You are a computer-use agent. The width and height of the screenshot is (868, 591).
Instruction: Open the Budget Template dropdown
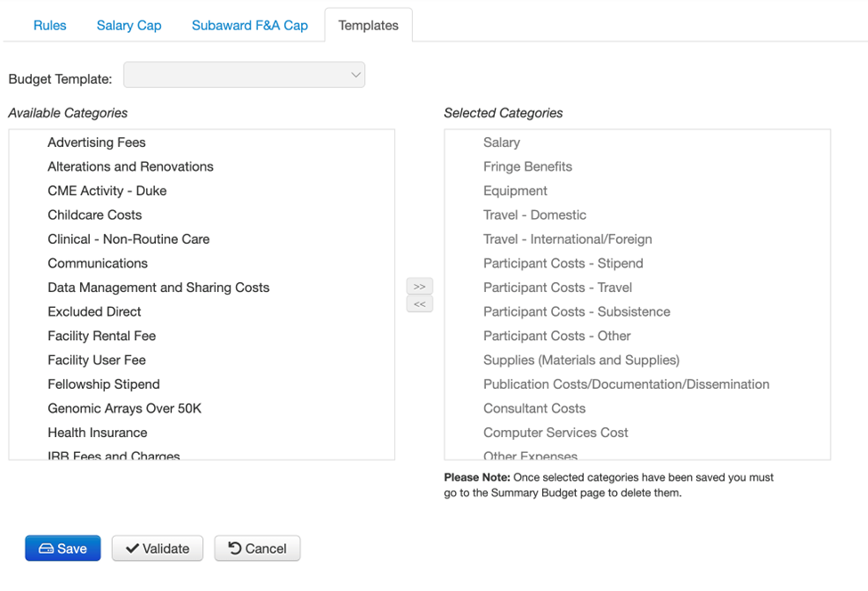244,76
